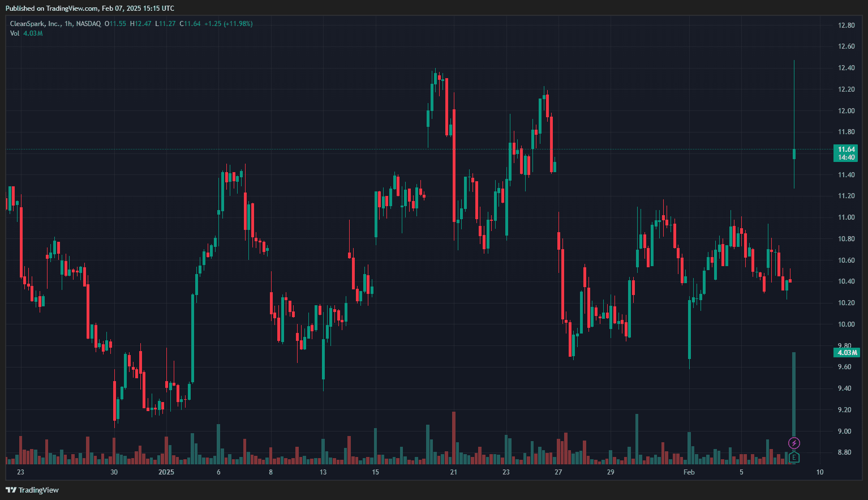Click the Feb month label on time axis
The width and height of the screenshot is (868, 500).
(689, 472)
